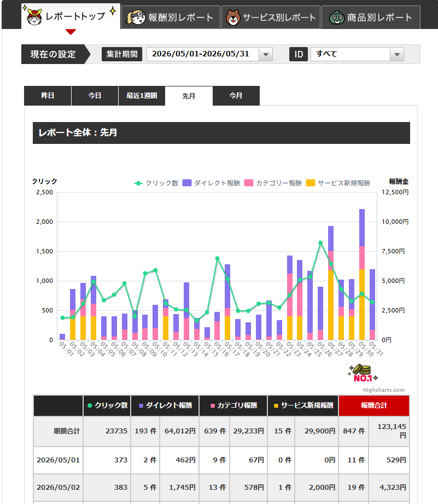Click the 期間合計 row label

click(x=67, y=431)
